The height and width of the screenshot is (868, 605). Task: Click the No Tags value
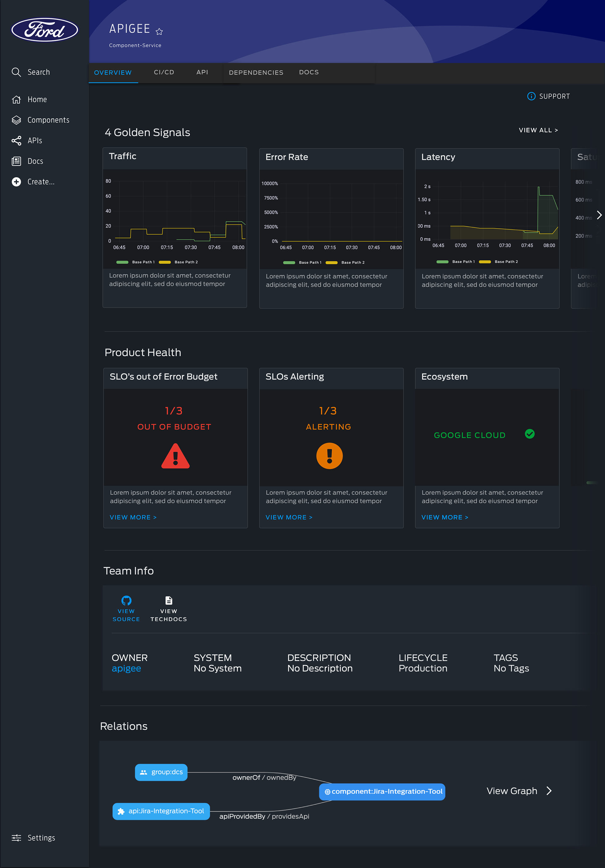pyautogui.click(x=511, y=668)
